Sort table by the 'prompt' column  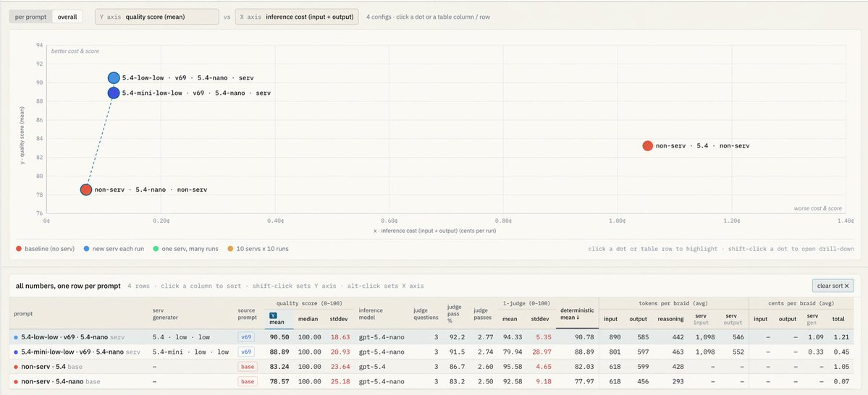coord(23,314)
